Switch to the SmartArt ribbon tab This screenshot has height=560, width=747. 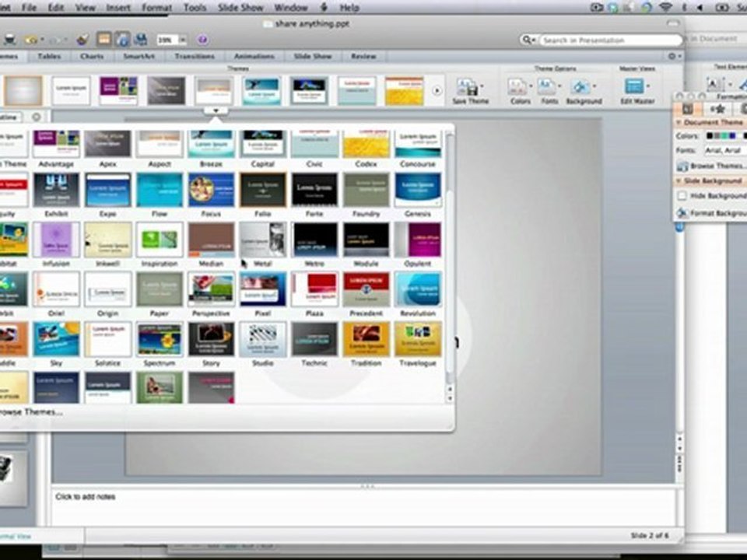point(139,56)
